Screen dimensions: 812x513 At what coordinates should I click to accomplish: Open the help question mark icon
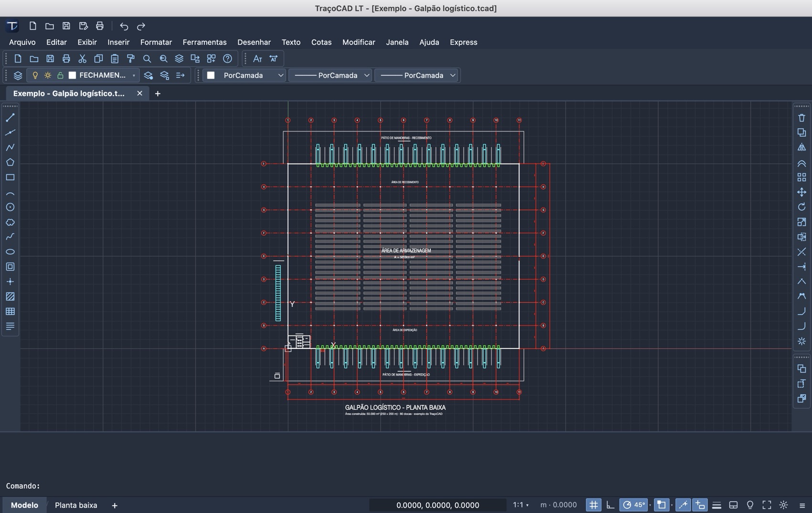coord(227,59)
